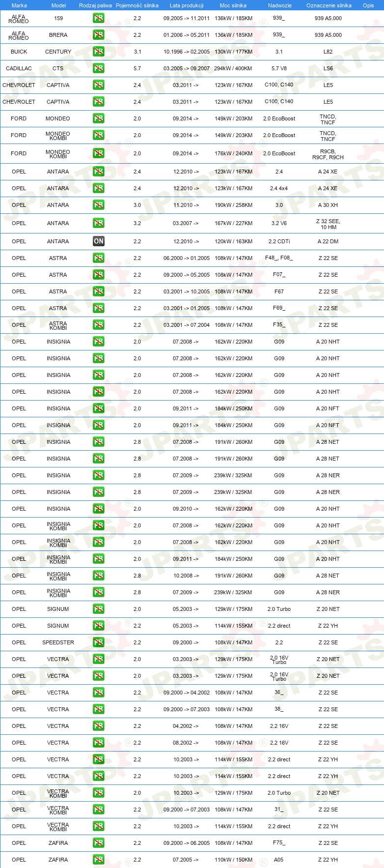
Task: Select the PB petrol icon for Buick Century
Action: pyautogui.click(x=99, y=52)
